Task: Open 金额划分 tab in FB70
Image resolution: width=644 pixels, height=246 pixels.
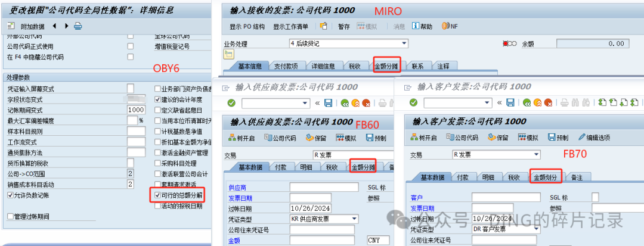Action: (x=546, y=177)
